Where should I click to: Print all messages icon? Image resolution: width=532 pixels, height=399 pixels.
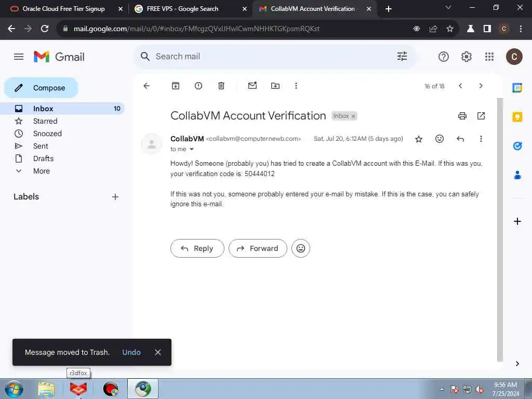click(x=462, y=116)
